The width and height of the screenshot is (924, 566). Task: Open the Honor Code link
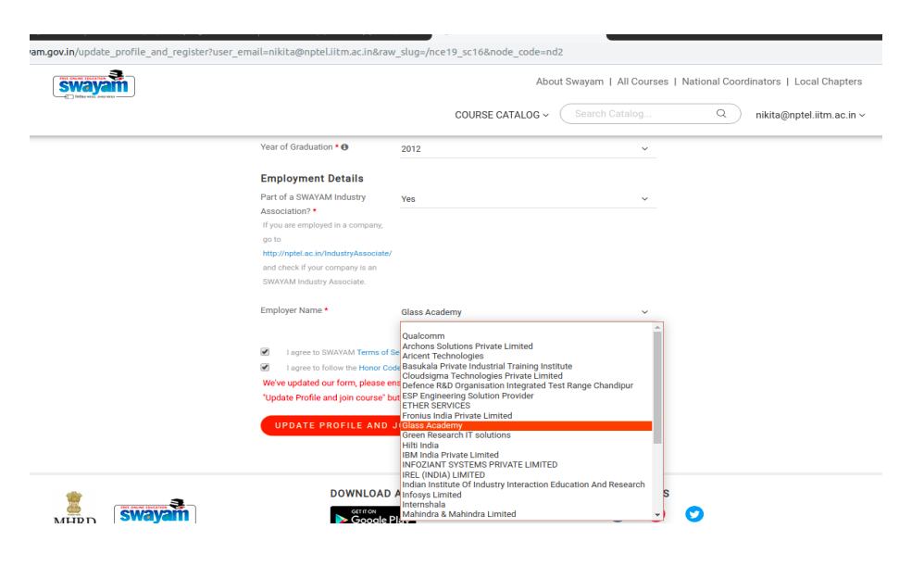(x=380, y=368)
